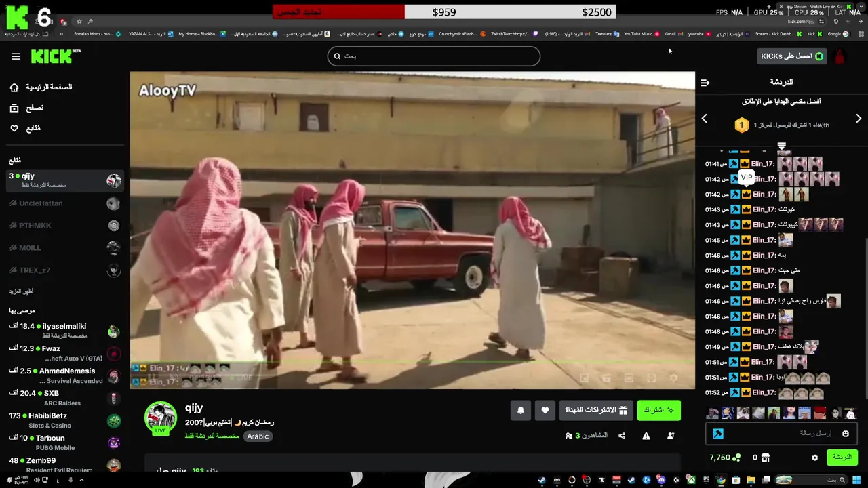Click the gold rank 1 badge
Viewport: 868px width, 488px height.
coord(742,125)
